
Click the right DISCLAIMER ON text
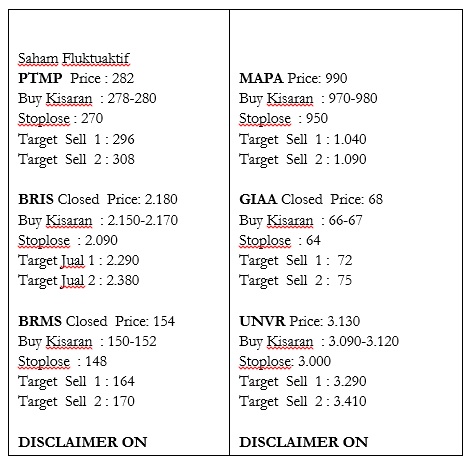[303, 442]
